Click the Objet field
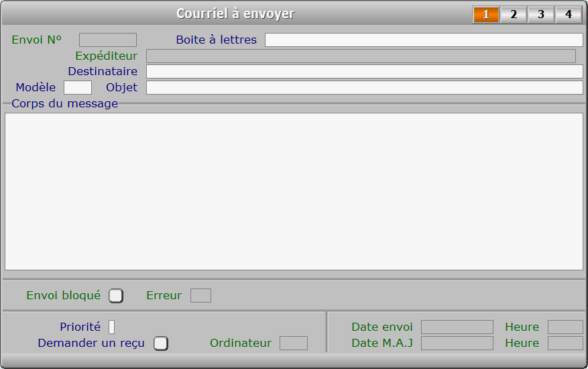The height and width of the screenshot is (369, 588). [365, 87]
